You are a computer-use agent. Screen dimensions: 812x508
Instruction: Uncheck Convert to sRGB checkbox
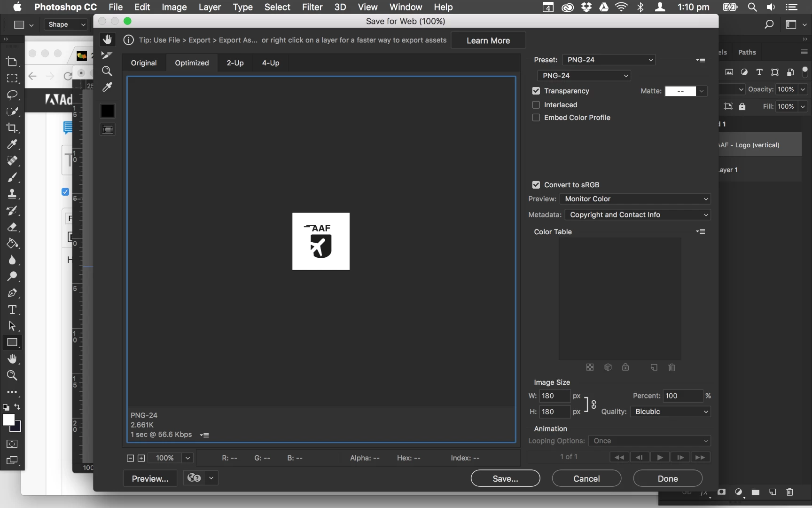tap(536, 185)
